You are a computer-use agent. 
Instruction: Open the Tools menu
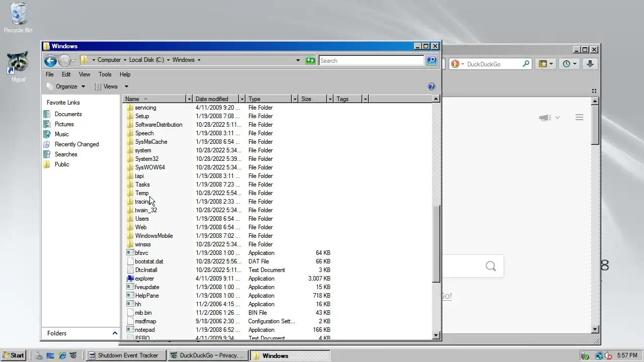(105, 74)
